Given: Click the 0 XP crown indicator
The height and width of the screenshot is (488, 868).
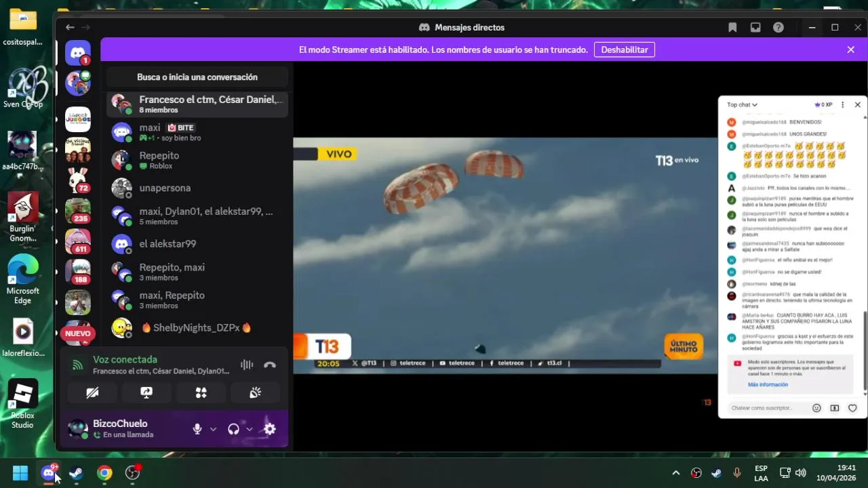Looking at the screenshot, I should pyautogui.click(x=823, y=105).
